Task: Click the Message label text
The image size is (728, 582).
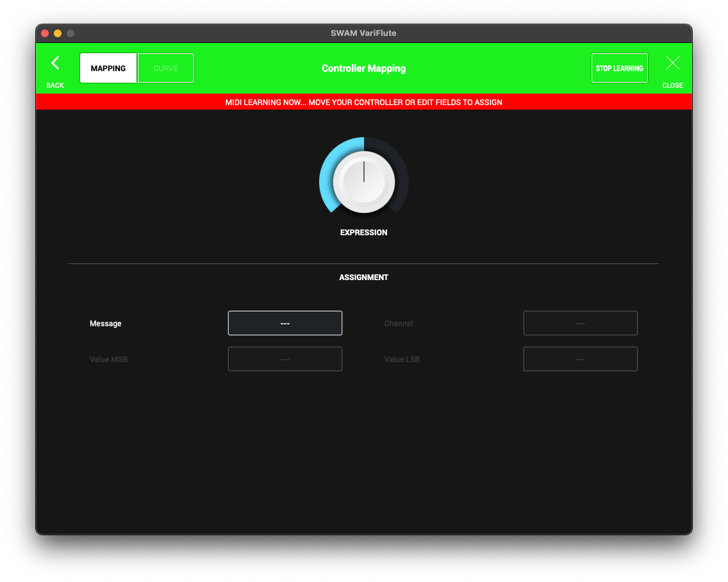Action: point(106,324)
